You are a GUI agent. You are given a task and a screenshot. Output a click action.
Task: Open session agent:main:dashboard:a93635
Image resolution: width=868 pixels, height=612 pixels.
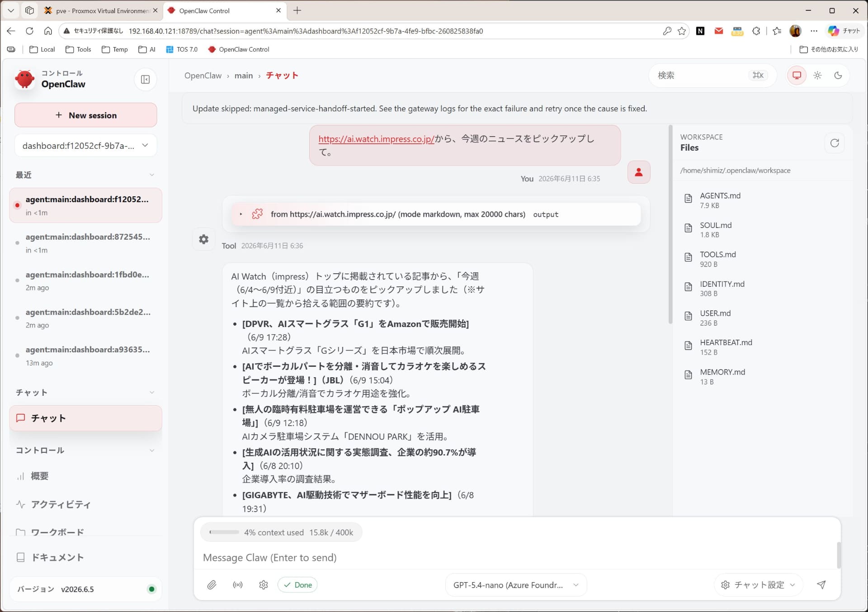(x=85, y=356)
